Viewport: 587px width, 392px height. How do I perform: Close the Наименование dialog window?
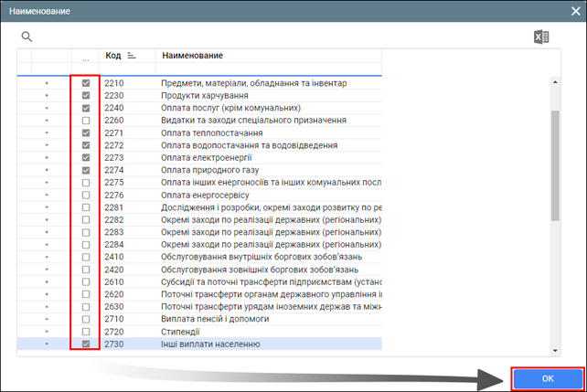pyautogui.click(x=571, y=10)
